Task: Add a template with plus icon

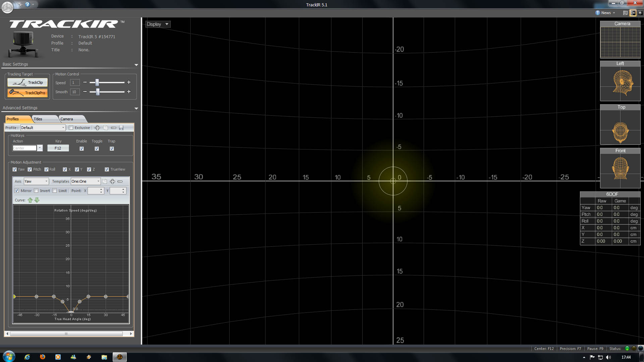Action: click(x=112, y=181)
